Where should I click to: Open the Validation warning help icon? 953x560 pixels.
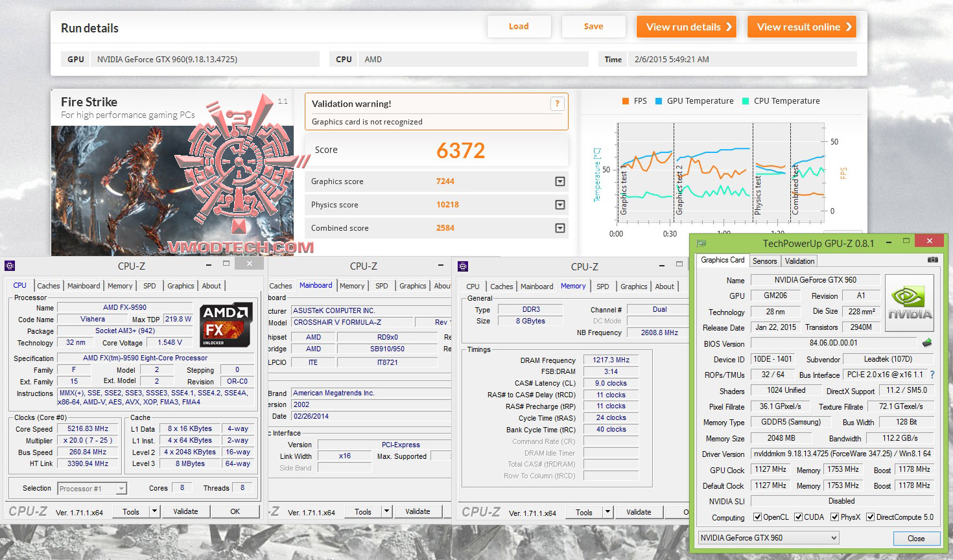pos(557,104)
